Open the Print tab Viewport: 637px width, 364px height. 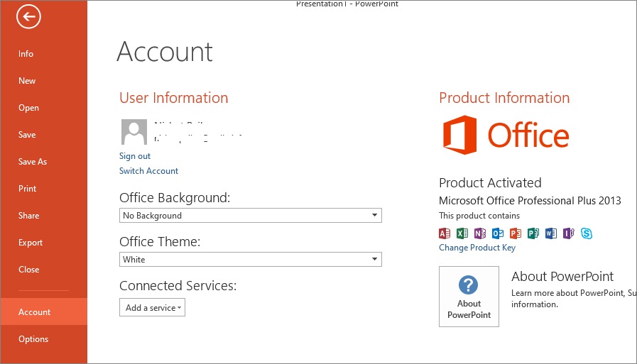pyautogui.click(x=43, y=189)
